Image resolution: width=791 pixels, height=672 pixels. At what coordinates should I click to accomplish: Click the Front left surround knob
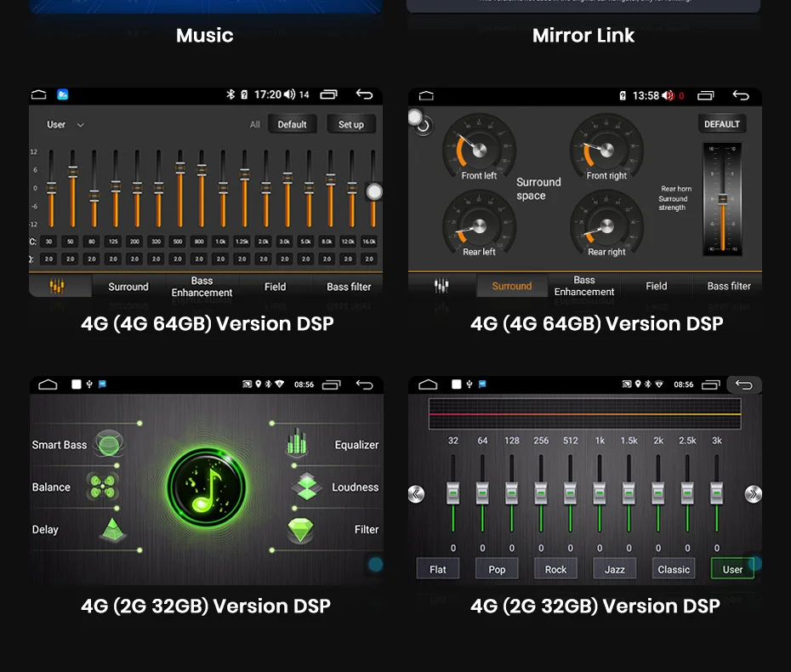479,150
